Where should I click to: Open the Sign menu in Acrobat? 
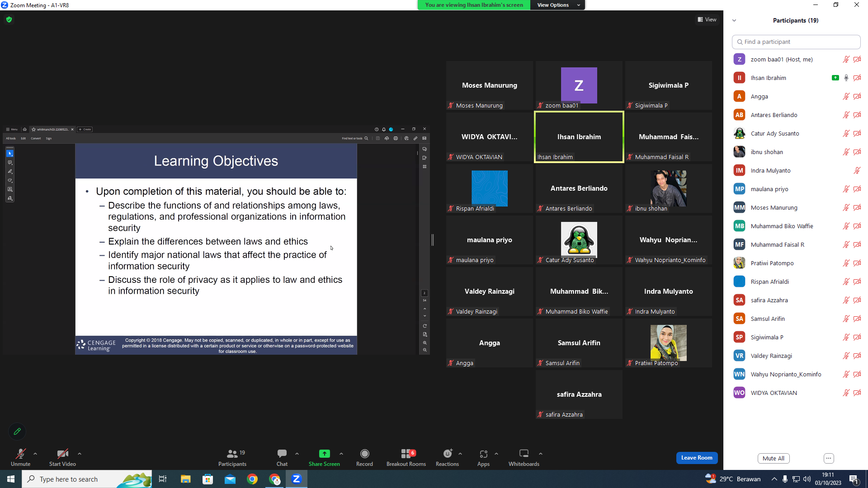[x=49, y=139]
